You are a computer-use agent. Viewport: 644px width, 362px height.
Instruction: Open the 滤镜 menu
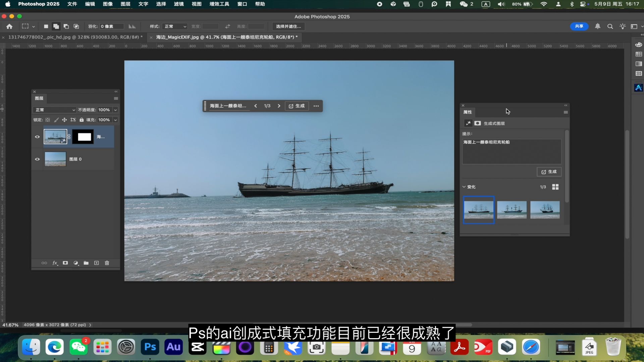[x=179, y=4]
